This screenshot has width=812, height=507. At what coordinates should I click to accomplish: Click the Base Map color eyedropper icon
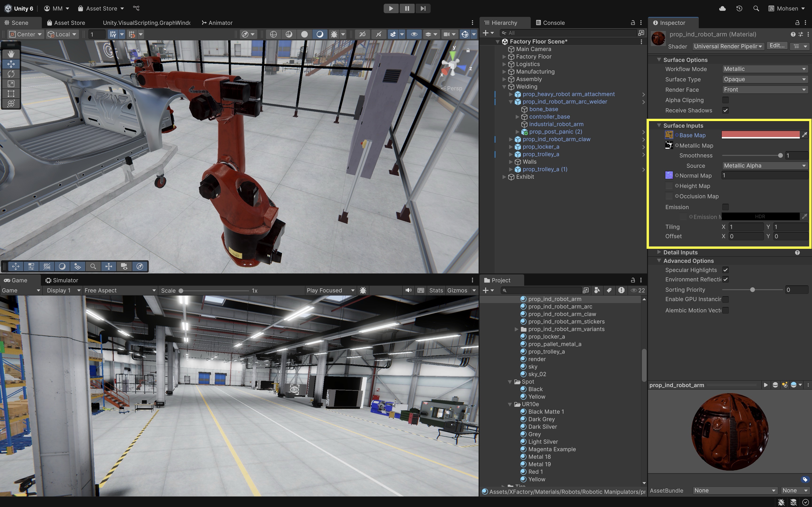804,135
